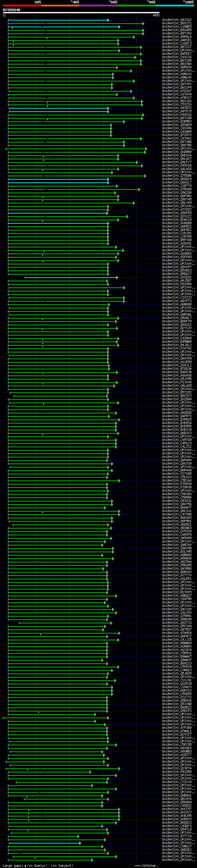Viewport: 197px width, 868px height.
Task: Open hit UniRef100_A9T5J5
Action: [x=177, y=111]
